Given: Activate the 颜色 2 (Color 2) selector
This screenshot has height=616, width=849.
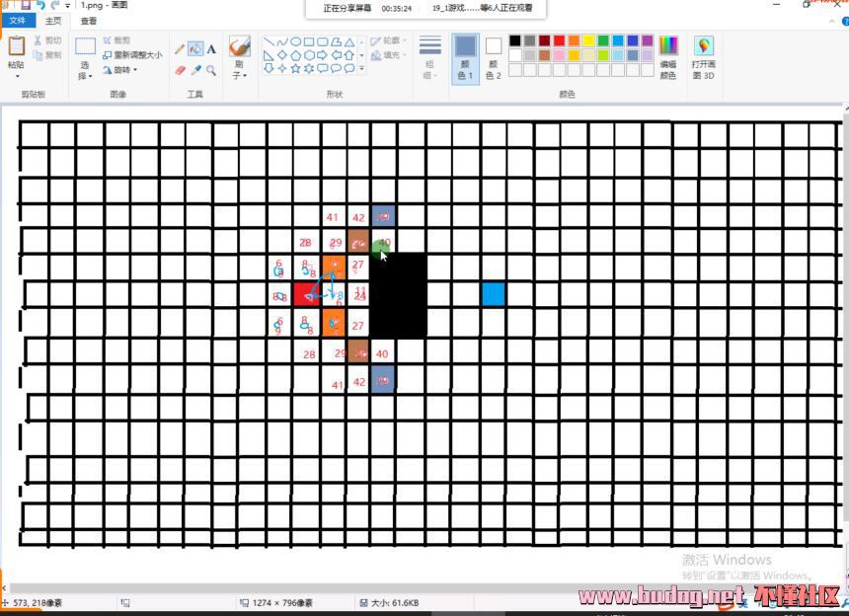Looking at the screenshot, I should [494, 57].
